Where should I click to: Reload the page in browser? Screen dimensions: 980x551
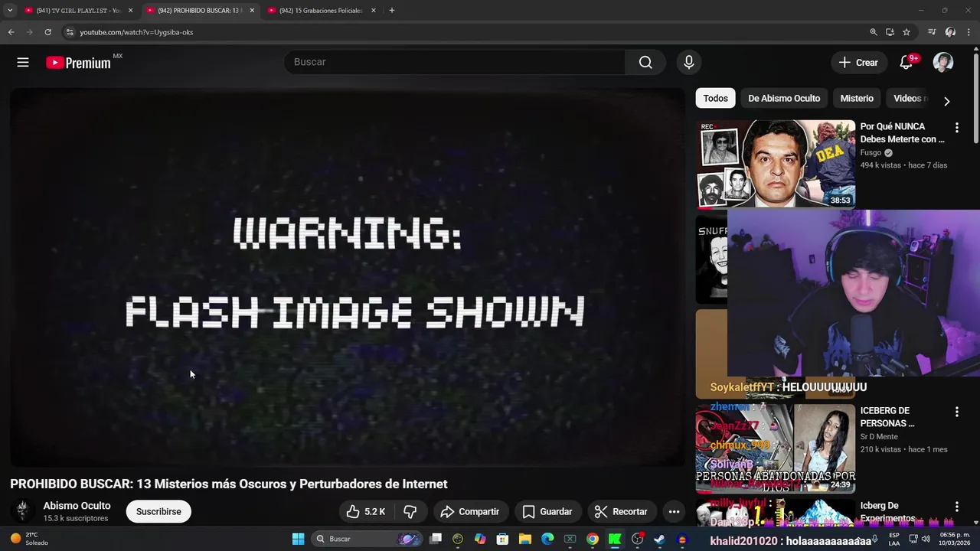pos(47,32)
